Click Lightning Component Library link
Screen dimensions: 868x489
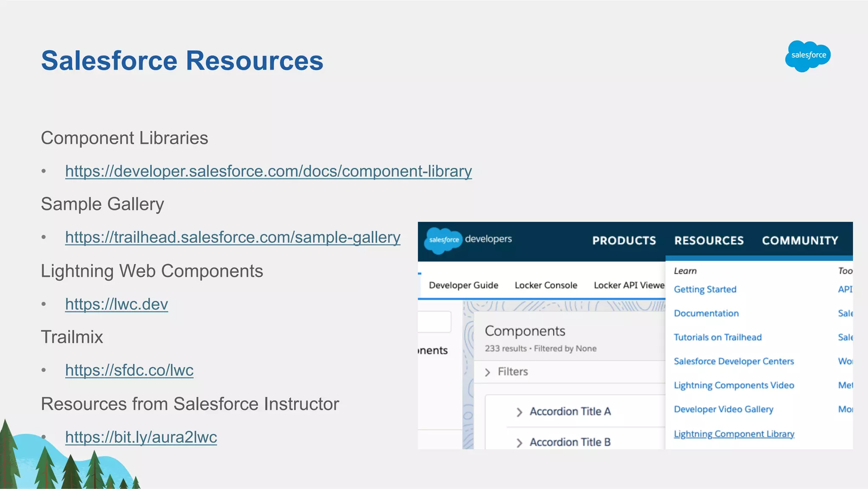coord(734,434)
